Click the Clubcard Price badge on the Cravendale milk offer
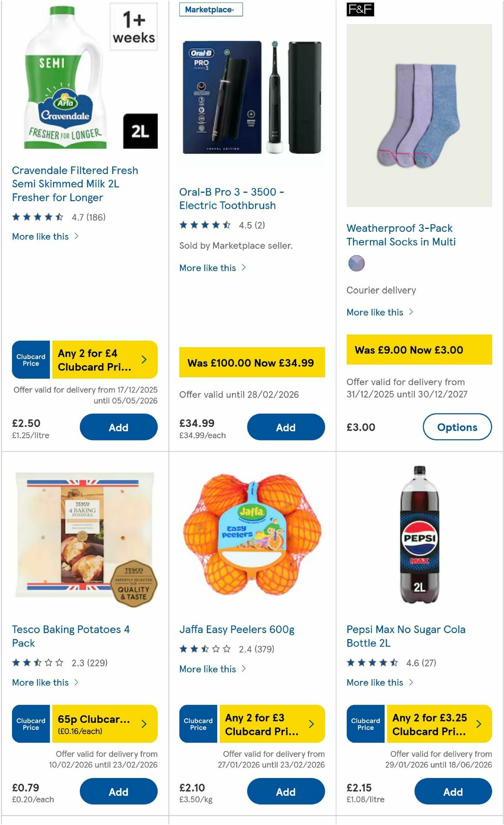This screenshot has width=504, height=825. [30, 360]
